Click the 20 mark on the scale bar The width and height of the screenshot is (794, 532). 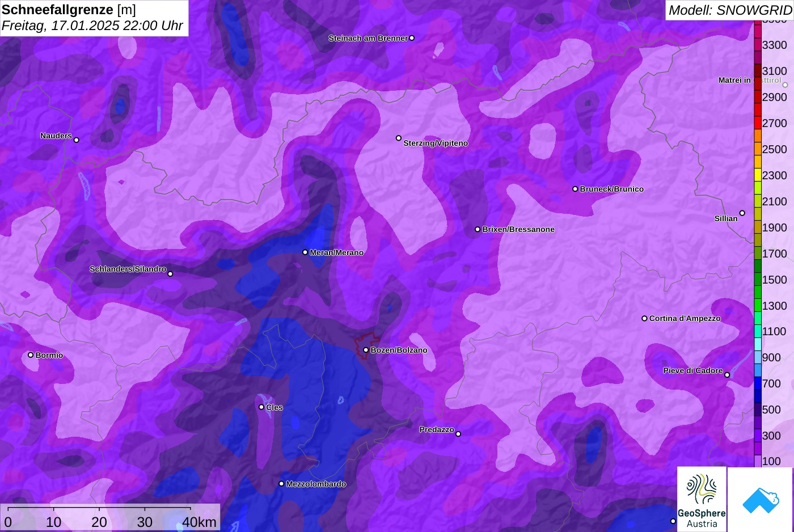(x=99, y=522)
